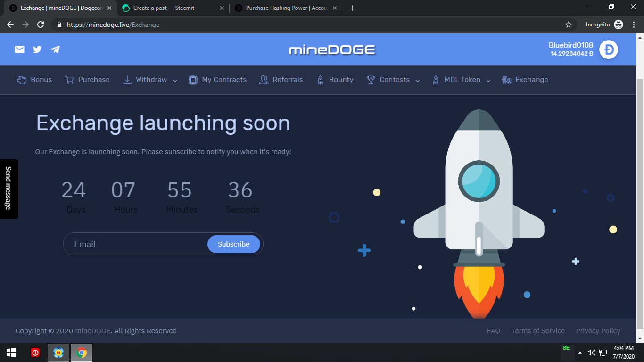
Task: Click the browser address bar URL
Action: [113, 25]
